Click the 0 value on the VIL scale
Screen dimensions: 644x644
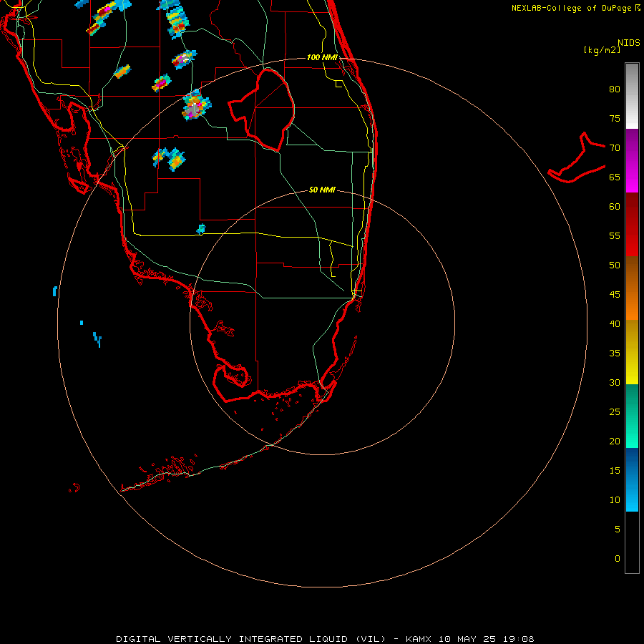coord(618,559)
